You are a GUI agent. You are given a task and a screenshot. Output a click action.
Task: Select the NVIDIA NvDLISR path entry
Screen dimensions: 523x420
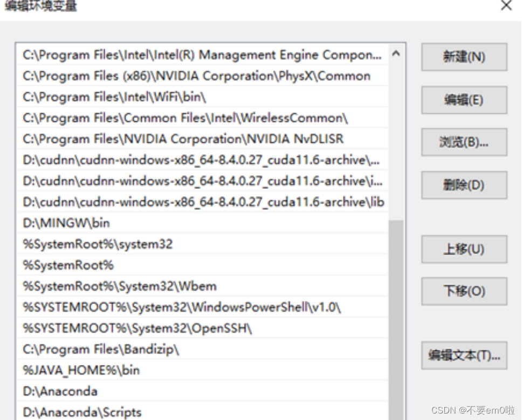point(203,139)
